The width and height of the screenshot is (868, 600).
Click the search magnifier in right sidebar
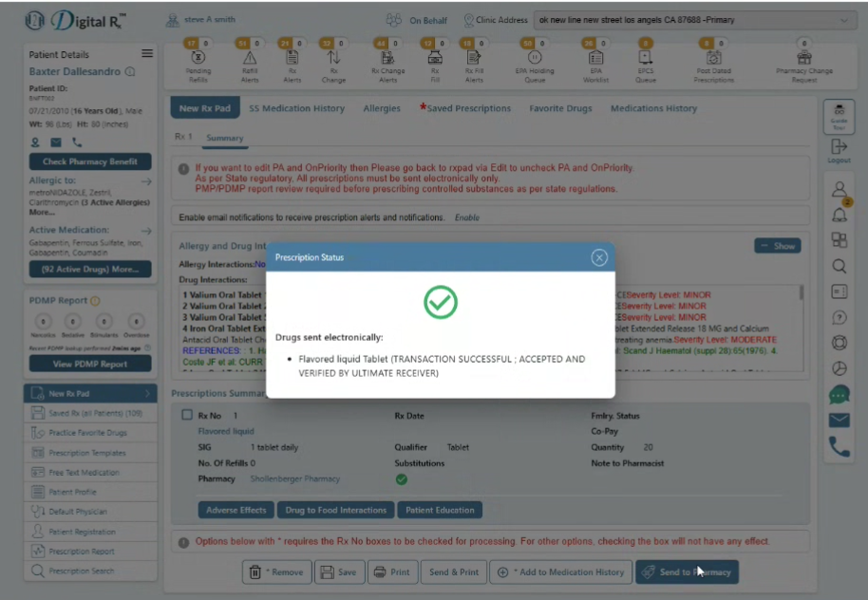[x=840, y=266]
